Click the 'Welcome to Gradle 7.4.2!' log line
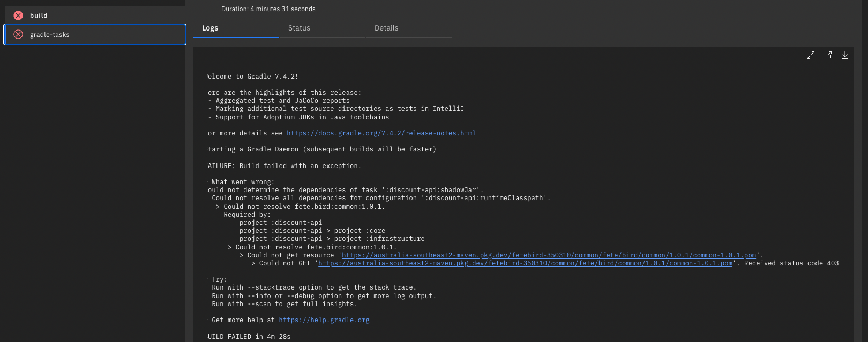This screenshot has width=868, height=342. [x=253, y=77]
